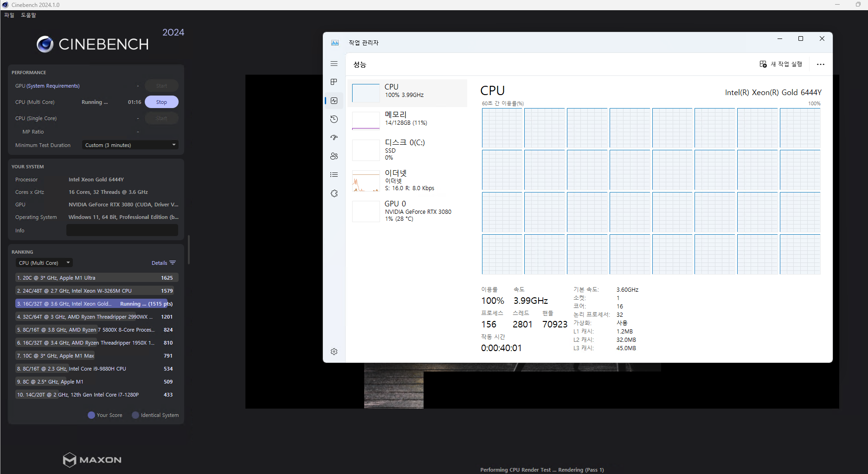The height and width of the screenshot is (474, 868).
Task: Open Users icon in Task Manager sidebar
Action: point(334,156)
